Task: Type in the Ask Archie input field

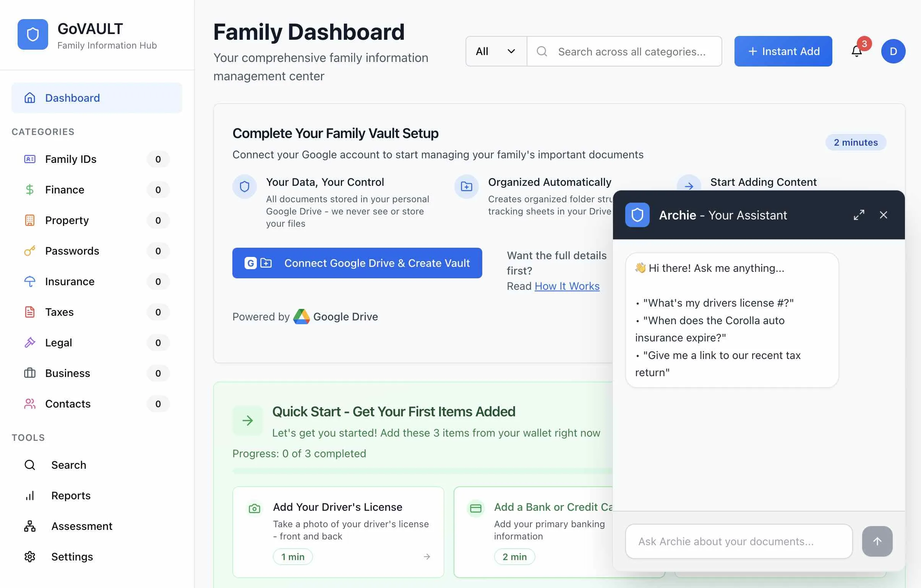Action: (738, 541)
